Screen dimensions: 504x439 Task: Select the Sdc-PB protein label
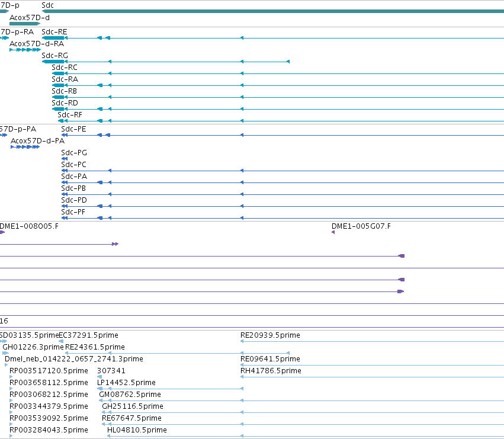pos(73,188)
